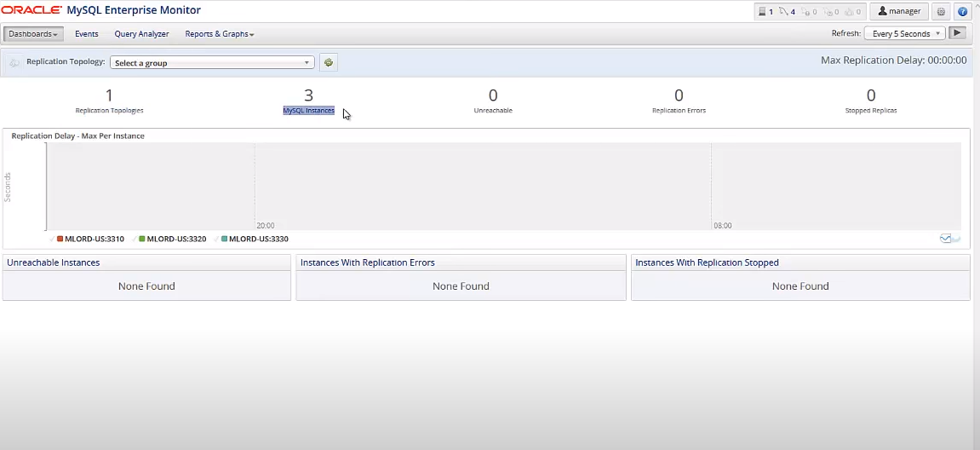The height and width of the screenshot is (450, 980).
Task: Open the manager user menu
Action: click(899, 11)
